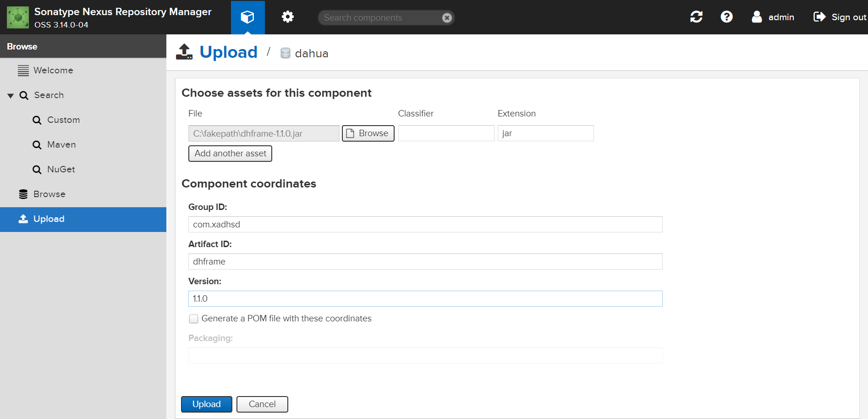This screenshot has width=868, height=419.
Task: Open NuGet search in sidebar
Action: (x=83, y=170)
